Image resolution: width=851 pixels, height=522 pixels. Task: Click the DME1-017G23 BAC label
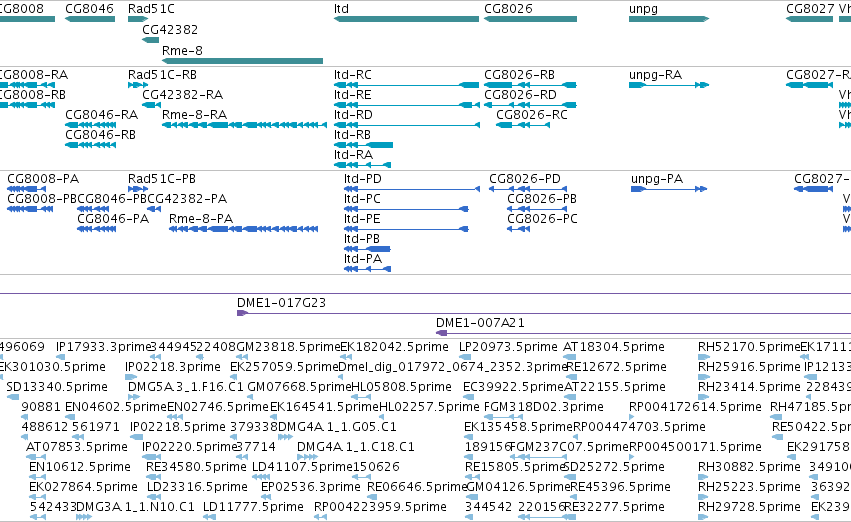[281, 303]
